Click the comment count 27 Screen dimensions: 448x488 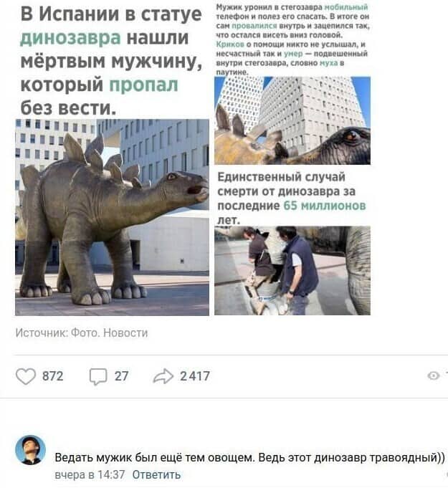click(x=121, y=376)
